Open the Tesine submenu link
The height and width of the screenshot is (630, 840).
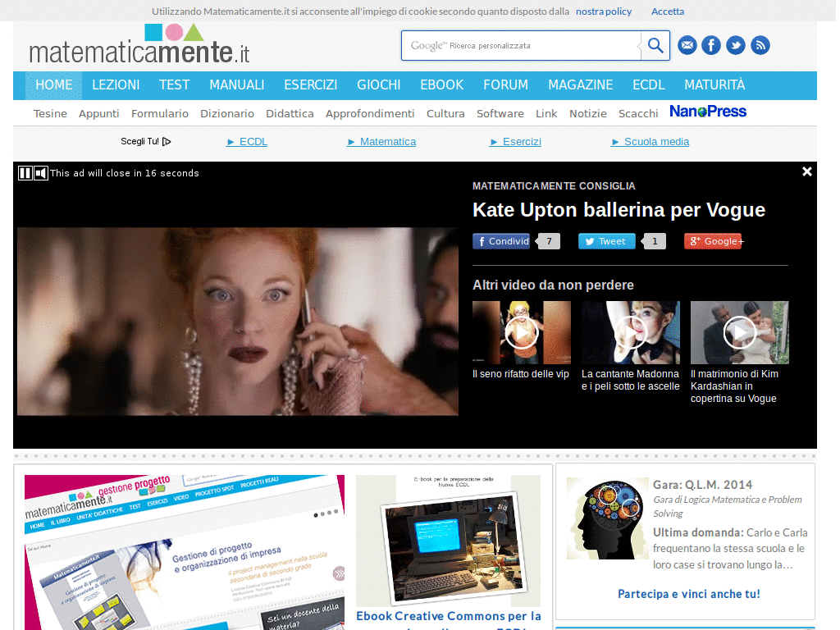coord(50,113)
